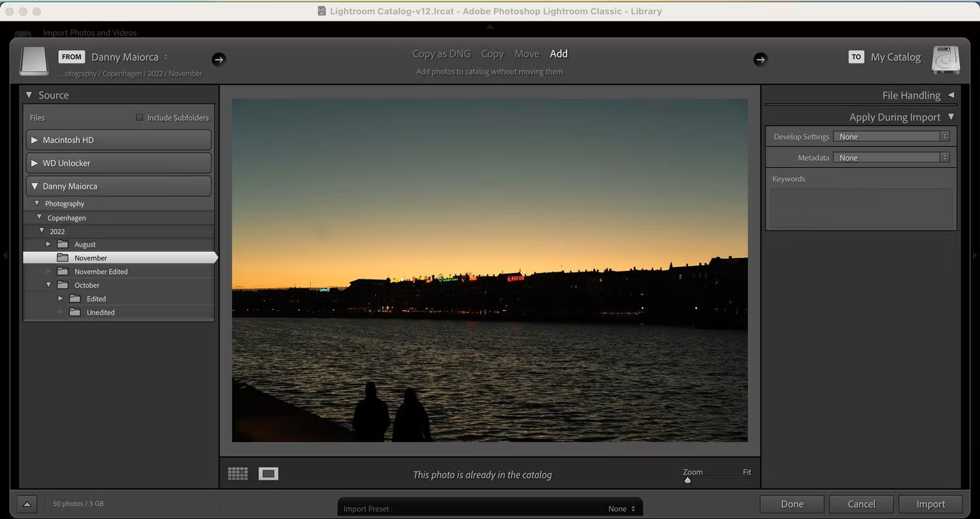Enable the Include Subfolders checkbox

[x=140, y=117]
